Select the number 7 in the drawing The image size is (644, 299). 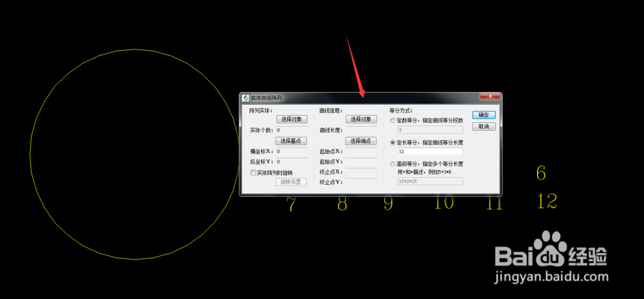click(291, 204)
